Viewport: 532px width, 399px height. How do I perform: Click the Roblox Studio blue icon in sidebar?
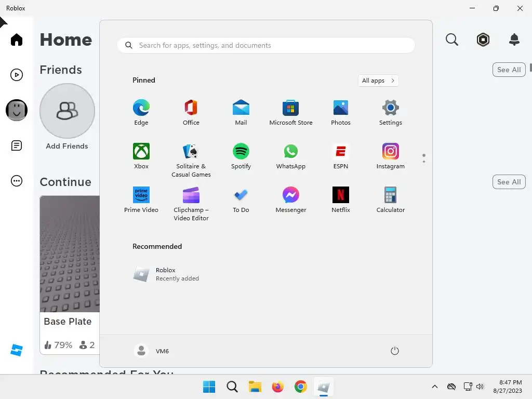coord(16,350)
